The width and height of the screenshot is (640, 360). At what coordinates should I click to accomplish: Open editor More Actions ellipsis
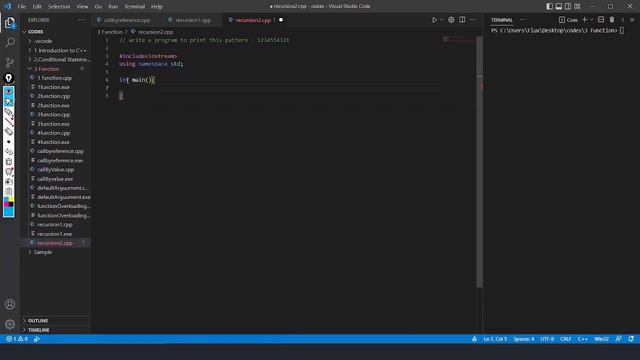click(473, 20)
